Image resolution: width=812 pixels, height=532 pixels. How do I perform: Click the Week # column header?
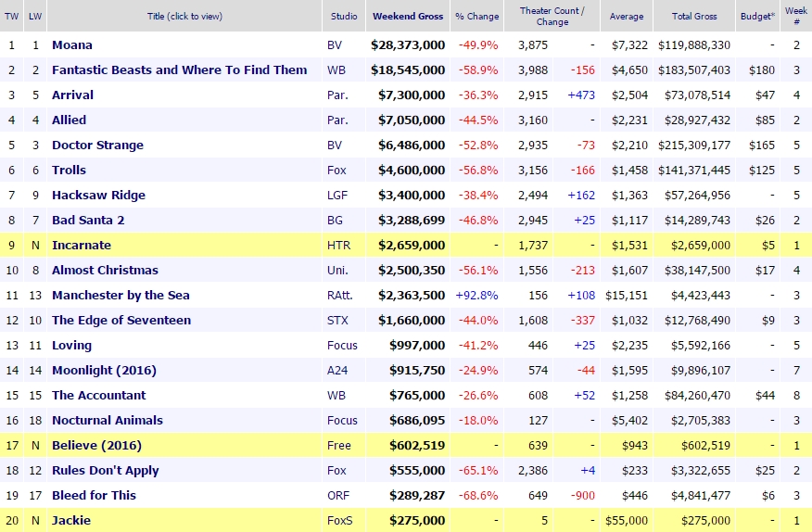point(796,16)
